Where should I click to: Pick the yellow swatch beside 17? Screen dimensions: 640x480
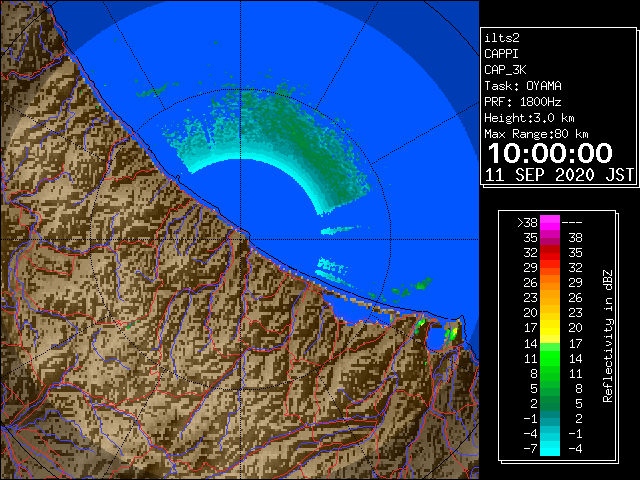pyautogui.click(x=550, y=328)
